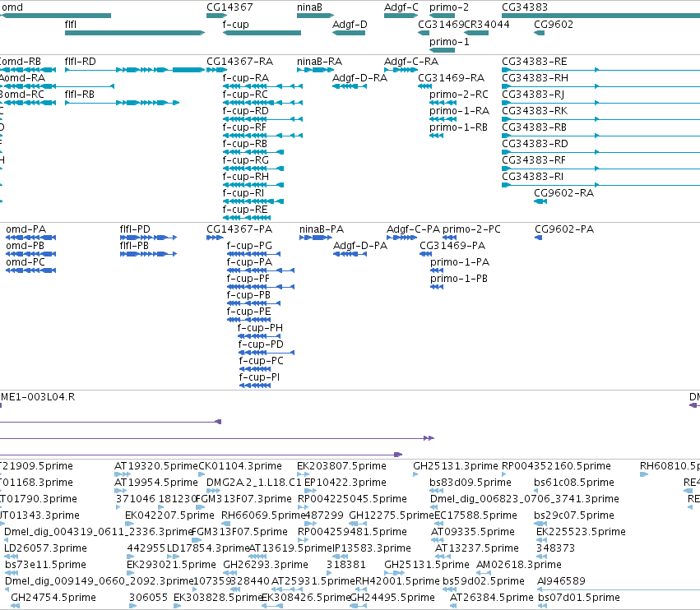The width and height of the screenshot is (700, 610).
Task: Select EST AI946589
Action: click(x=619, y=589)
